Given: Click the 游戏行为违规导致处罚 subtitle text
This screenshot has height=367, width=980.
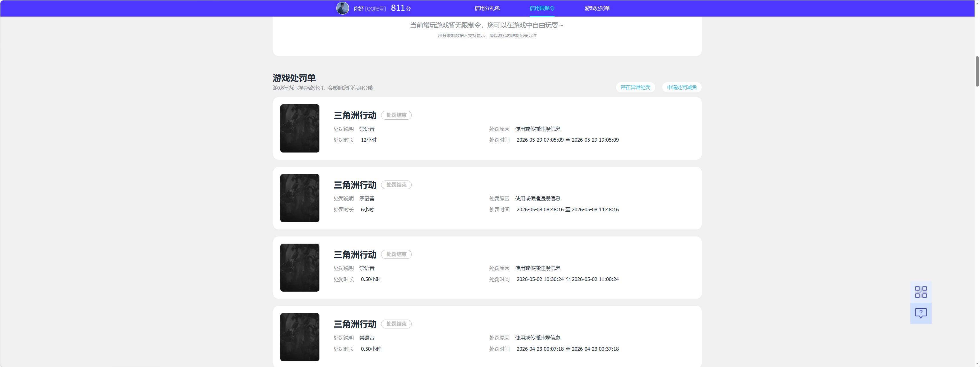Looking at the screenshot, I should 323,88.
